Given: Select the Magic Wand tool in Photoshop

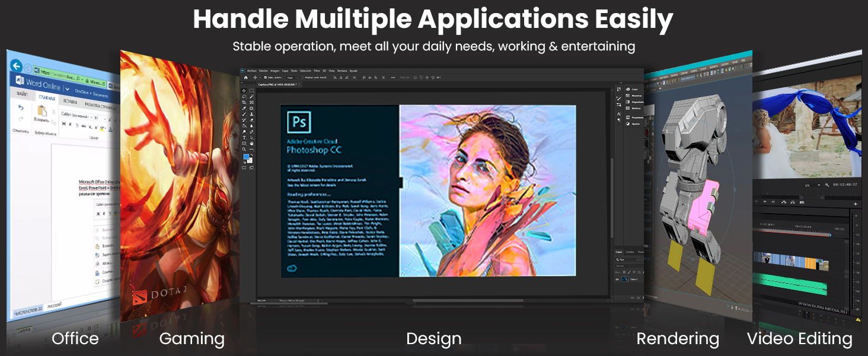Looking at the screenshot, I should coord(251,97).
